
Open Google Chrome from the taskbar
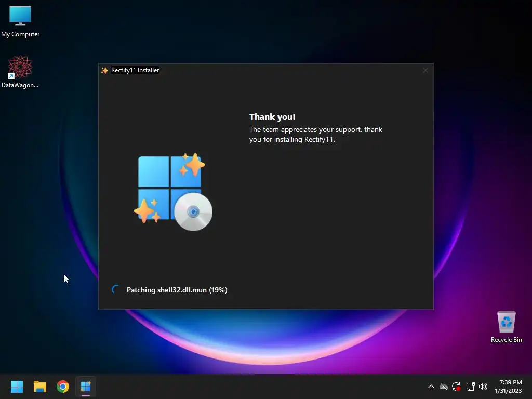pos(63,387)
